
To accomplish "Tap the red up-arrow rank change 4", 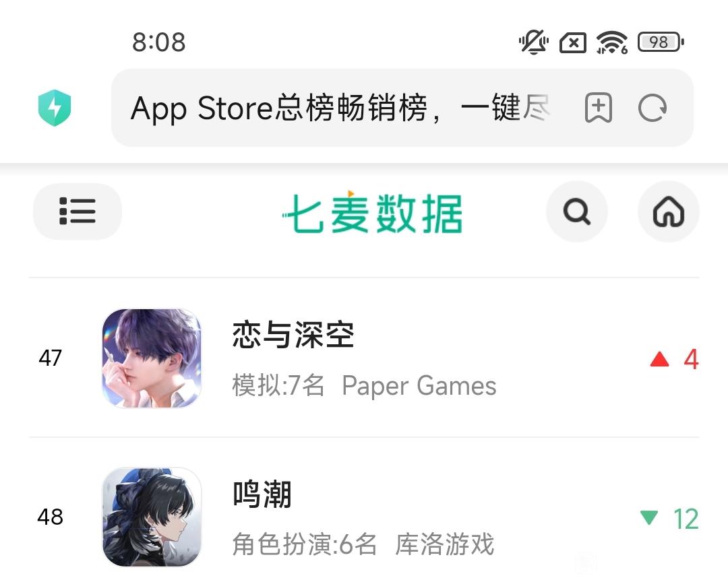I will [x=675, y=359].
